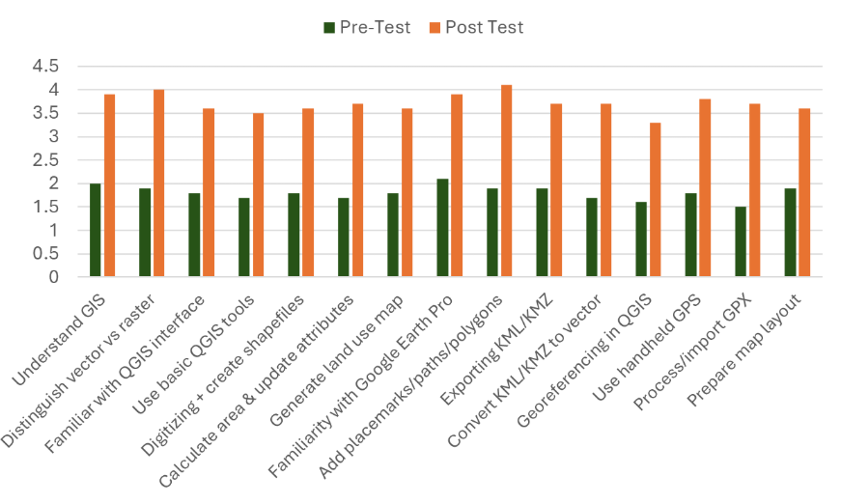Click the Pre-Test bar for Understand GIS
This screenshot has width=841, height=504.
[x=95, y=230]
